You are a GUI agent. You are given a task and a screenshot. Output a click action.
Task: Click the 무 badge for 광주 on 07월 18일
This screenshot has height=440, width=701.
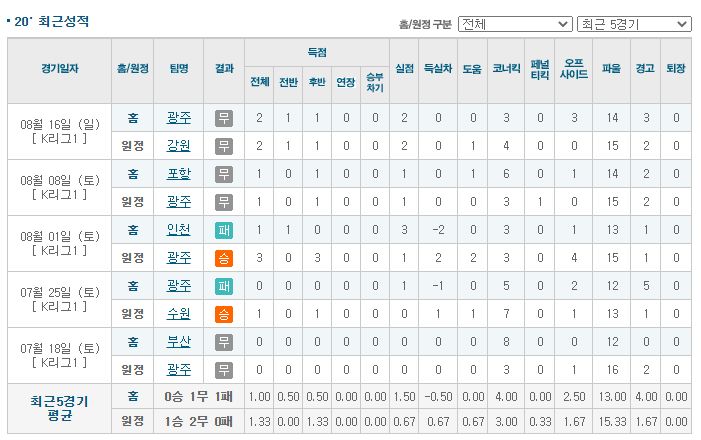tap(224, 370)
